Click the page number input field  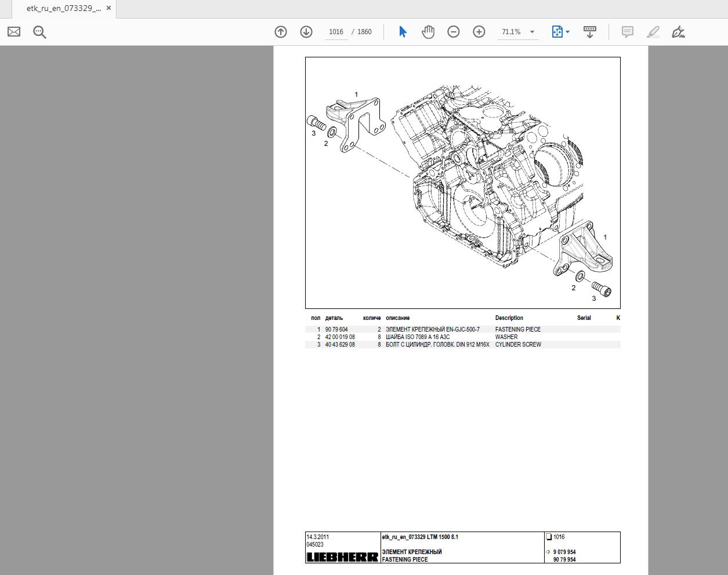coord(336,32)
